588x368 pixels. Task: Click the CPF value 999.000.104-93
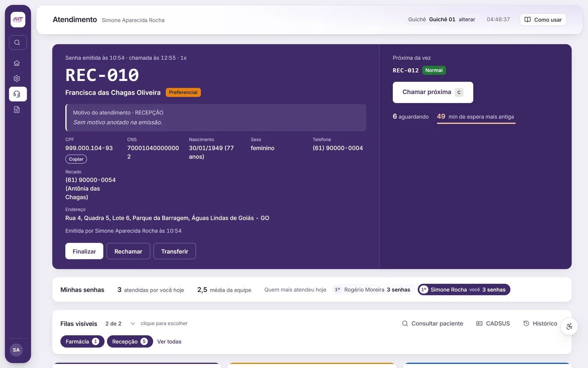(89, 148)
